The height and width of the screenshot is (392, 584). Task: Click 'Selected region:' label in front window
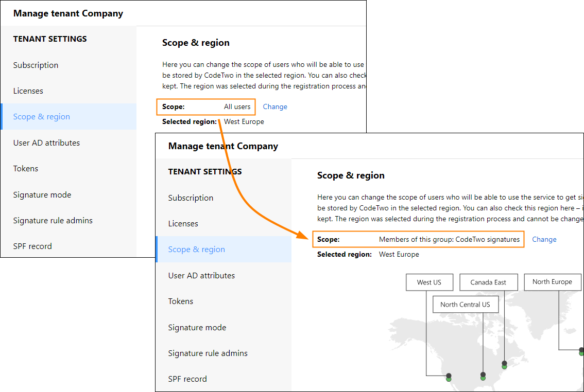point(345,255)
